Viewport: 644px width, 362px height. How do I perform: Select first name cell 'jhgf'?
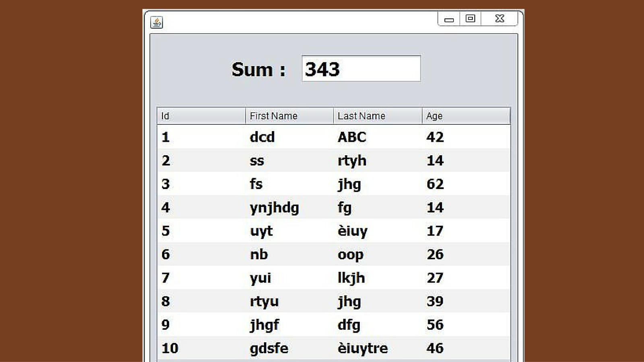point(289,325)
